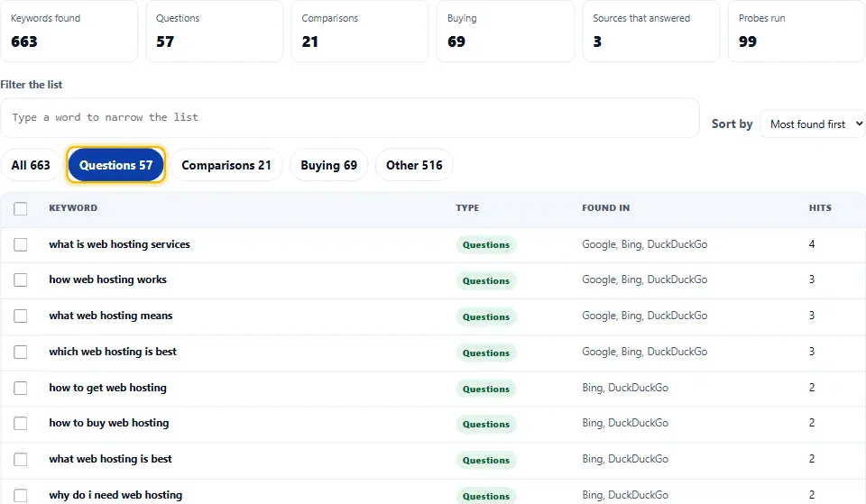Select the Questions 57 filter tab
Viewport: 866px width, 504px height.
(116, 165)
